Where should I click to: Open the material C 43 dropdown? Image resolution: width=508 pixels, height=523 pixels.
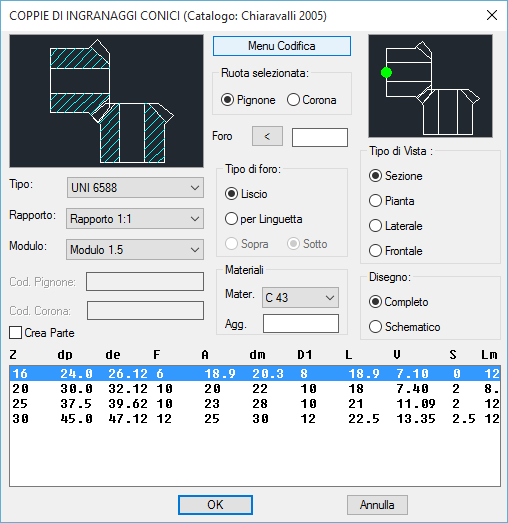click(x=300, y=298)
